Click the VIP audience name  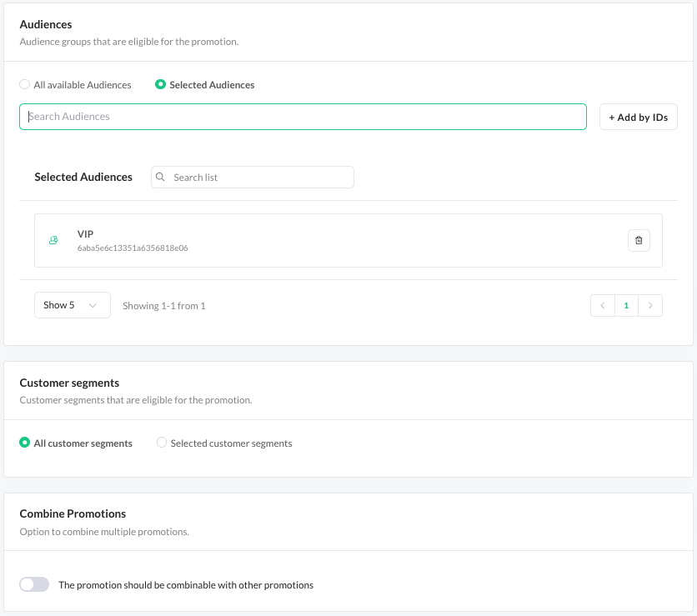click(x=85, y=233)
